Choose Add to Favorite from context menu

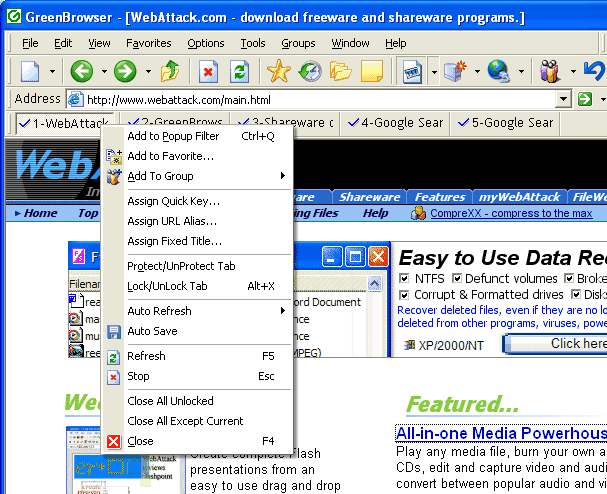click(x=197, y=156)
